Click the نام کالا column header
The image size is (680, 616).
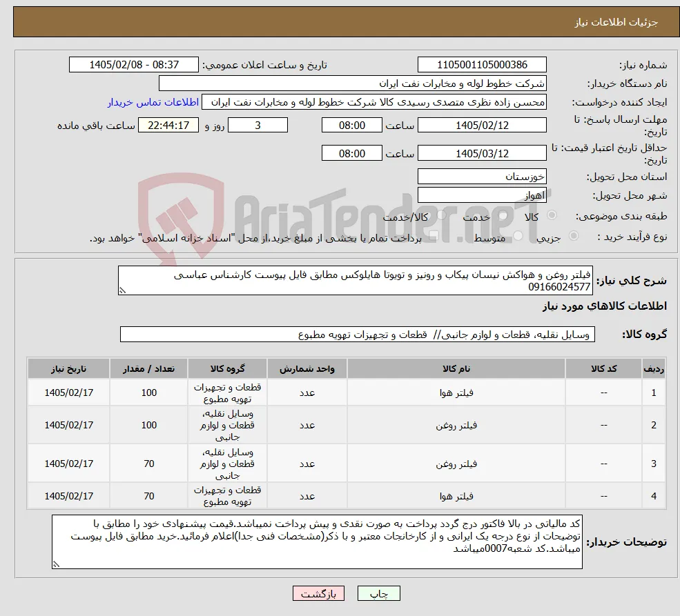456,368
